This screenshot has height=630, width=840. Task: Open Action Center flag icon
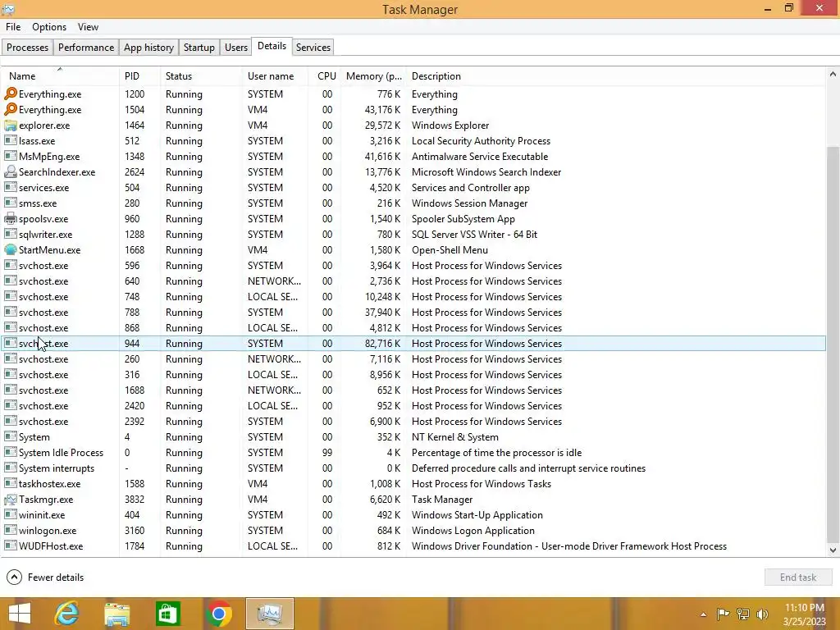pos(723,614)
